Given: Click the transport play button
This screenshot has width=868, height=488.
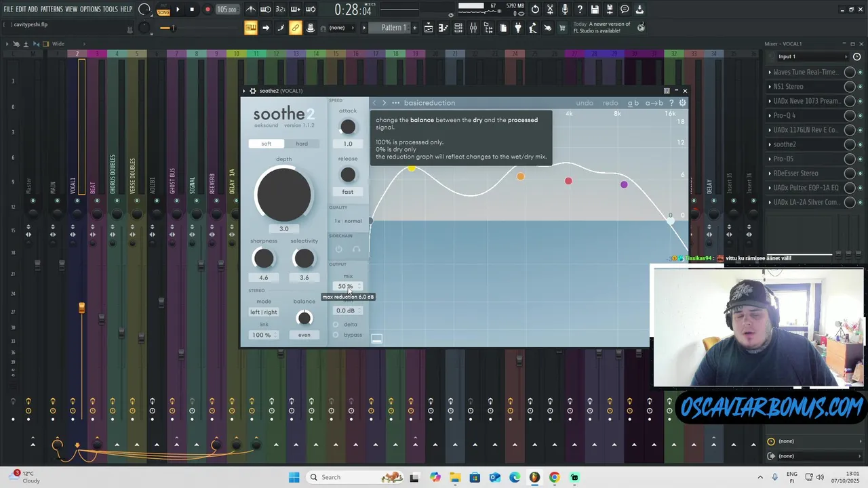Looking at the screenshot, I should (178, 9).
